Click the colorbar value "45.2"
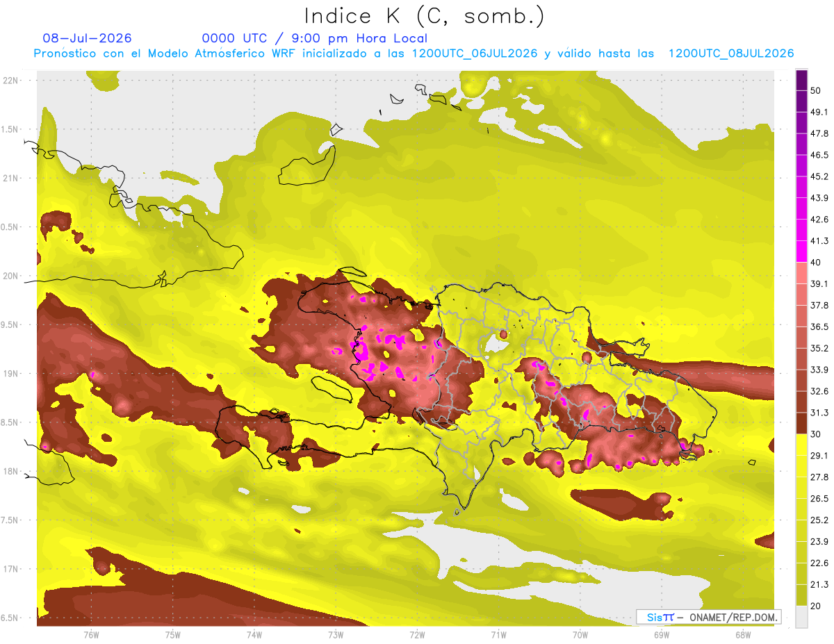The height and width of the screenshot is (644, 834). coord(819,176)
